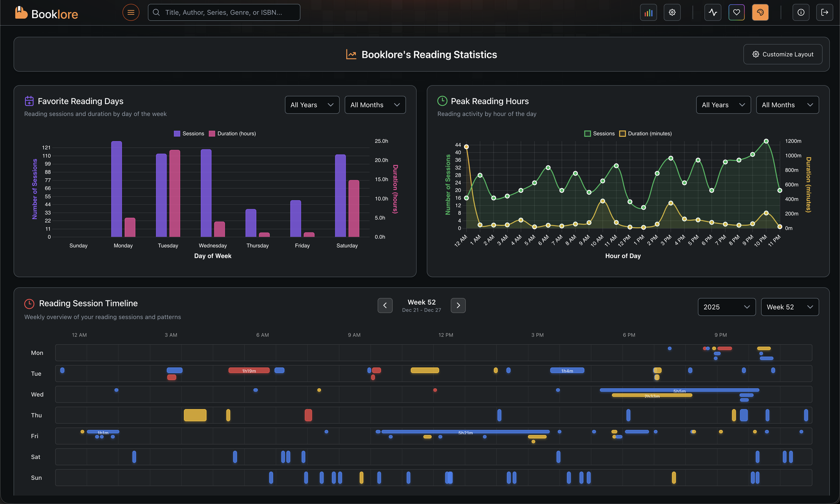Click the heart icon in top bar
The width and height of the screenshot is (840, 504).
pyautogui.click(x=736, y=13)
